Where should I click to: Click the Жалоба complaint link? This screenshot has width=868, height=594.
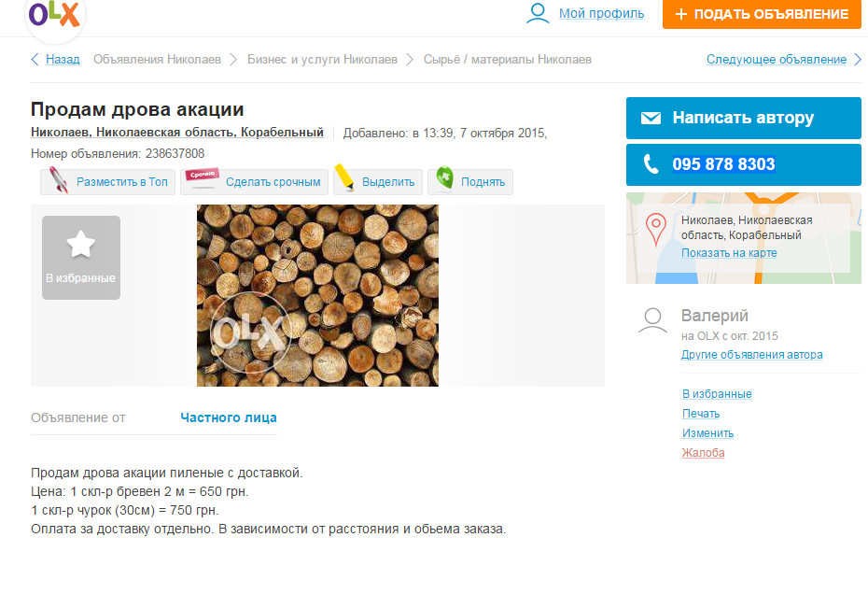click(703, 453)
